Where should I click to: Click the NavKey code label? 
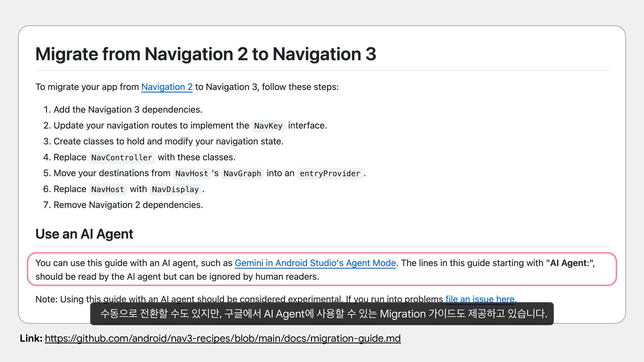(x=268, y=126)
